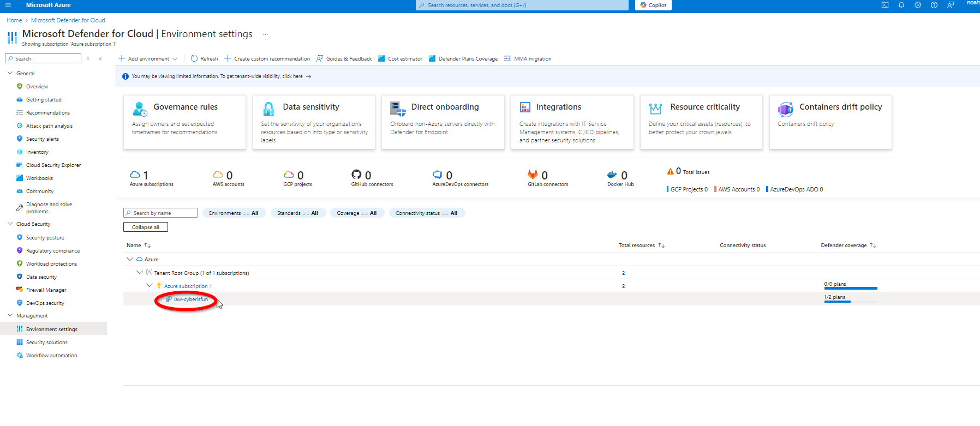Open the Resource criticality card

tap(701, 122)
